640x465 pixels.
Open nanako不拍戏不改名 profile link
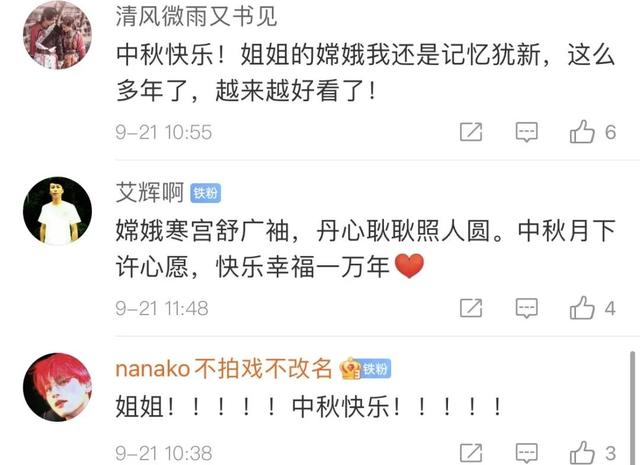(224, 368)
